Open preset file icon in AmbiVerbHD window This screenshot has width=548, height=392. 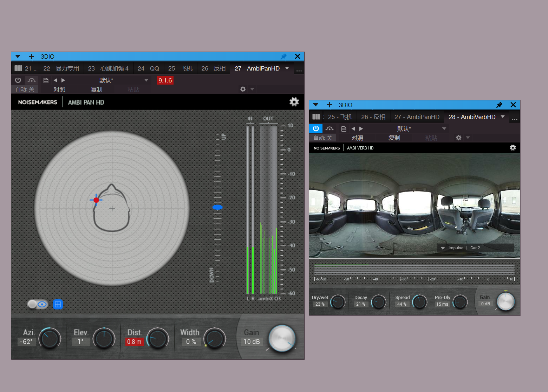point(344,129)
